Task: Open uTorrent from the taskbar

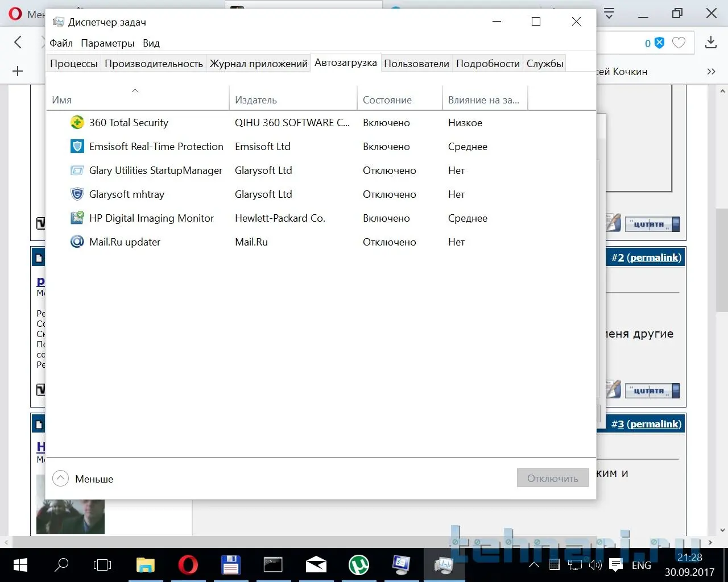Action: tap(358, 565)
